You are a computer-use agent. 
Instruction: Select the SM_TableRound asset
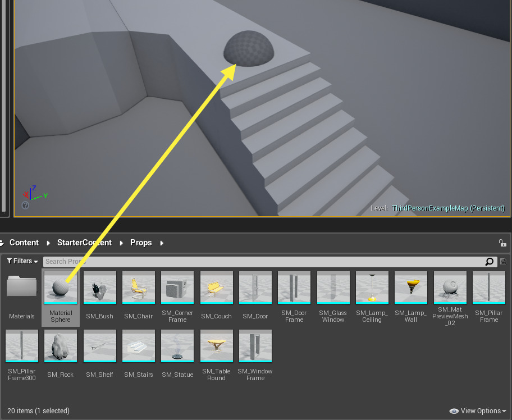point(216,346)
